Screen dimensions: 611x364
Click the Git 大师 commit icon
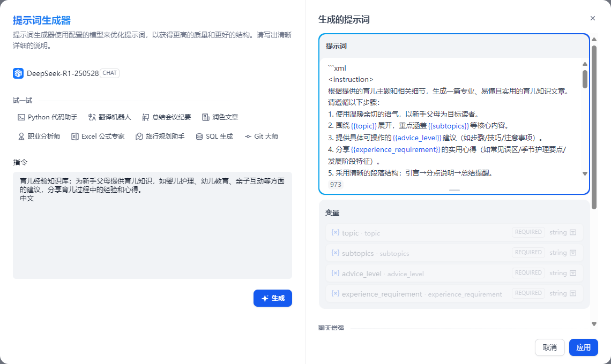click(x=248, y=136)
